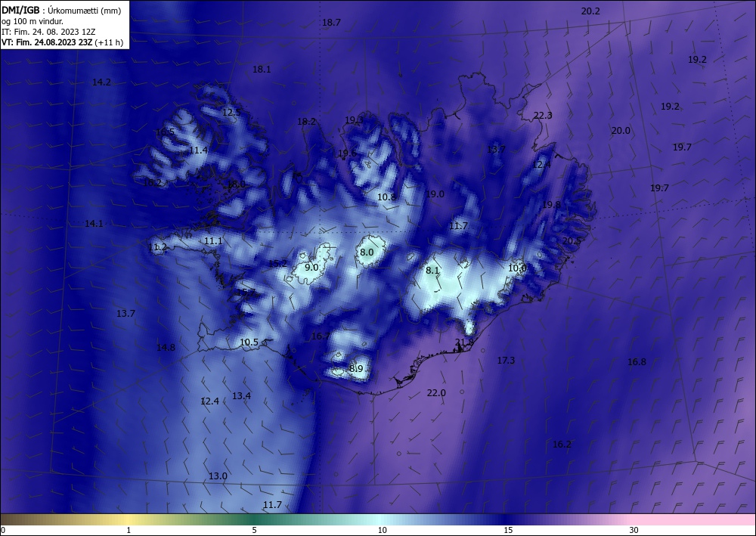Click the legend label 30
Screen dimensions: 756x536
[x=634, y=531]
